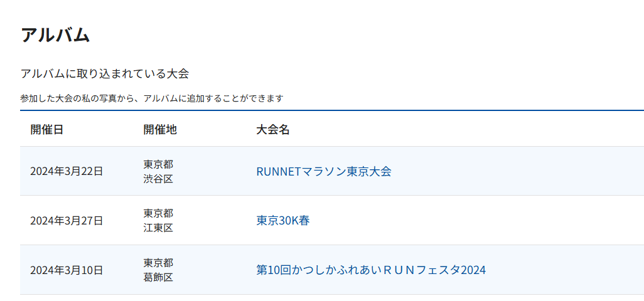Select the 2024年3月27日 date cell
Screen dimensions: 644x301
pyautogui.click(x=66, y=221)
